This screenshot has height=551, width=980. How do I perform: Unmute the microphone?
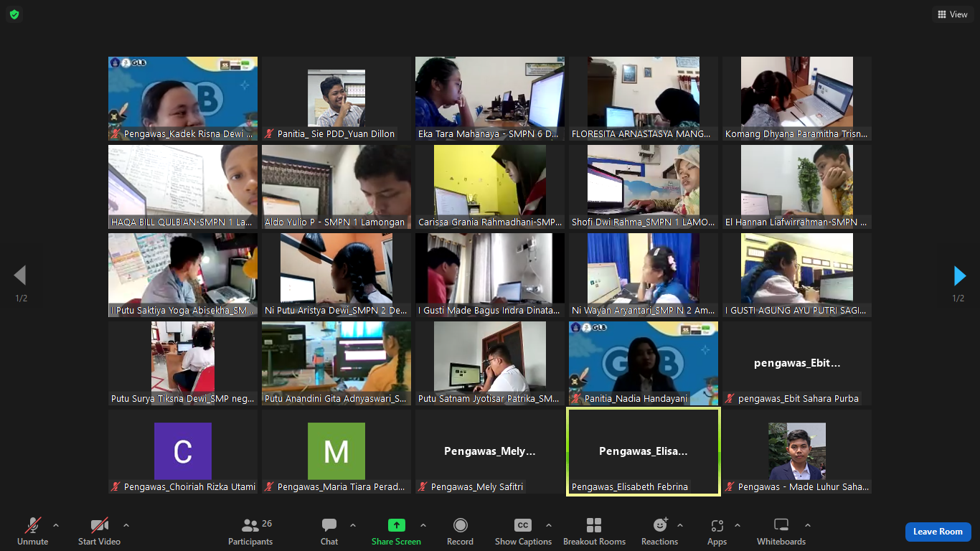pos(32,532)
